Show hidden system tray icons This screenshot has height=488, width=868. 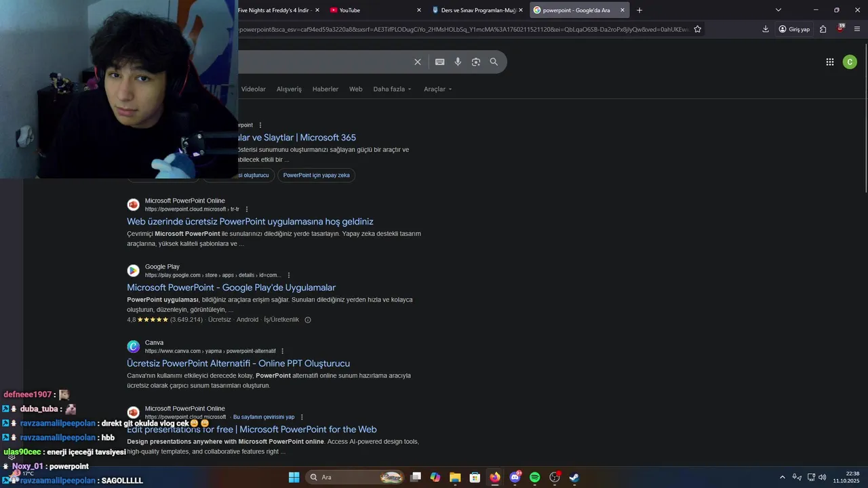click(782, 477)
